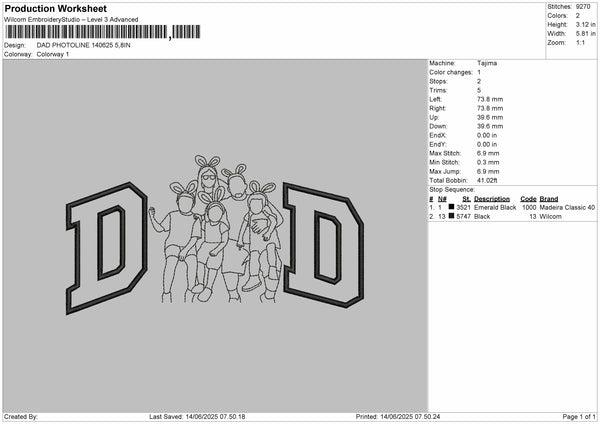Select the Left value '73.8 mm'
Viewport: 600px width, 424px height.
[x=490, y=99]
